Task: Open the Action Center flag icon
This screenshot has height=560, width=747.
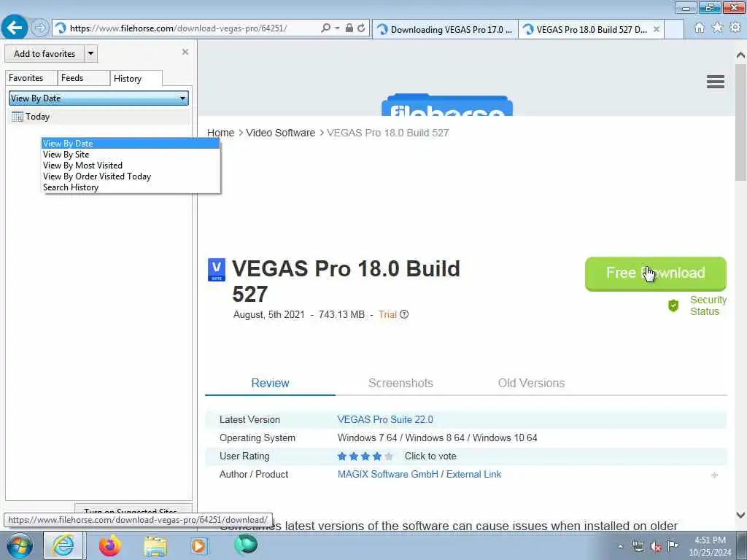Action: tap(673, 546)
